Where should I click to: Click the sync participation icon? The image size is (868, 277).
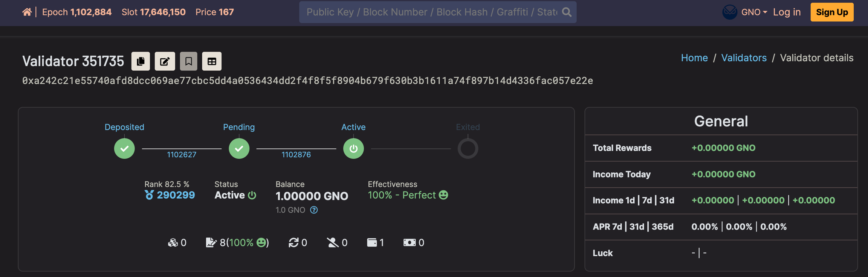[293, 243]
